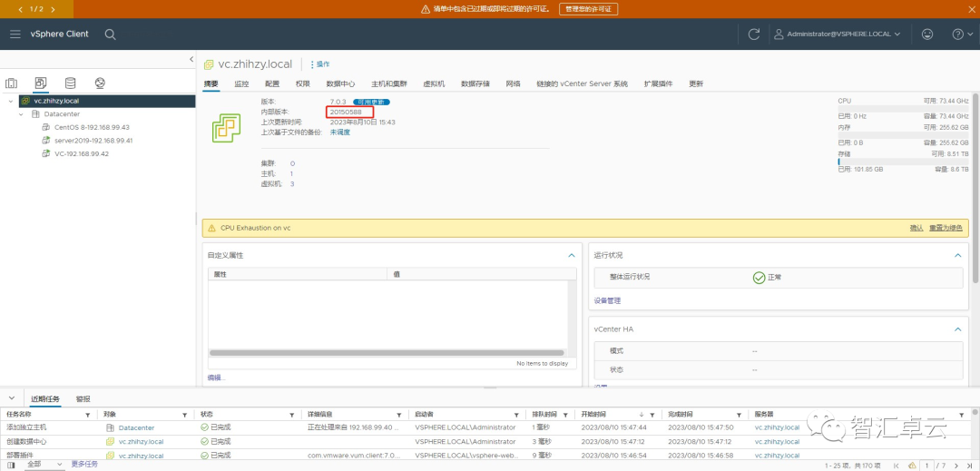Switch to 警报 tab
This screenshot has width=980, height=471.
83,399
